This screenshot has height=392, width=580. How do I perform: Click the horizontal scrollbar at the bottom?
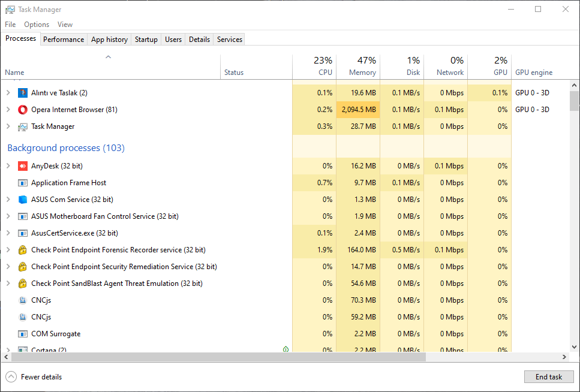pos(216,357)
